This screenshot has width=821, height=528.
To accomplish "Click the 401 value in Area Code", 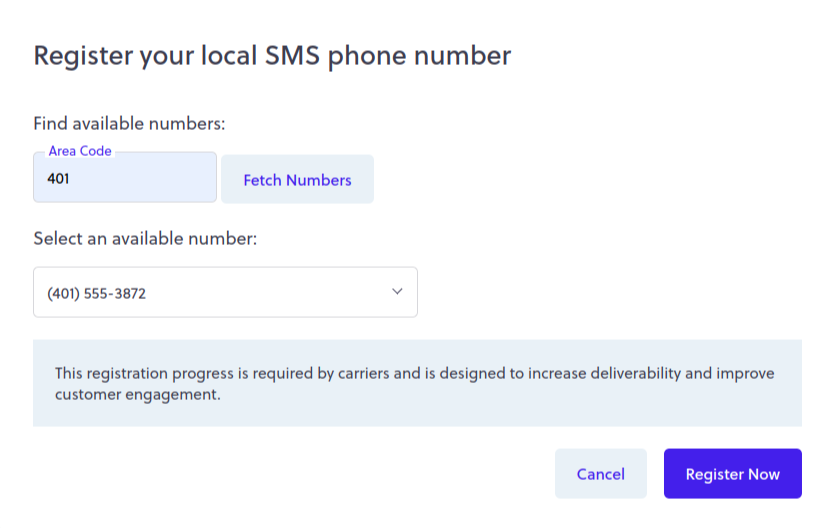I will 59,180.
